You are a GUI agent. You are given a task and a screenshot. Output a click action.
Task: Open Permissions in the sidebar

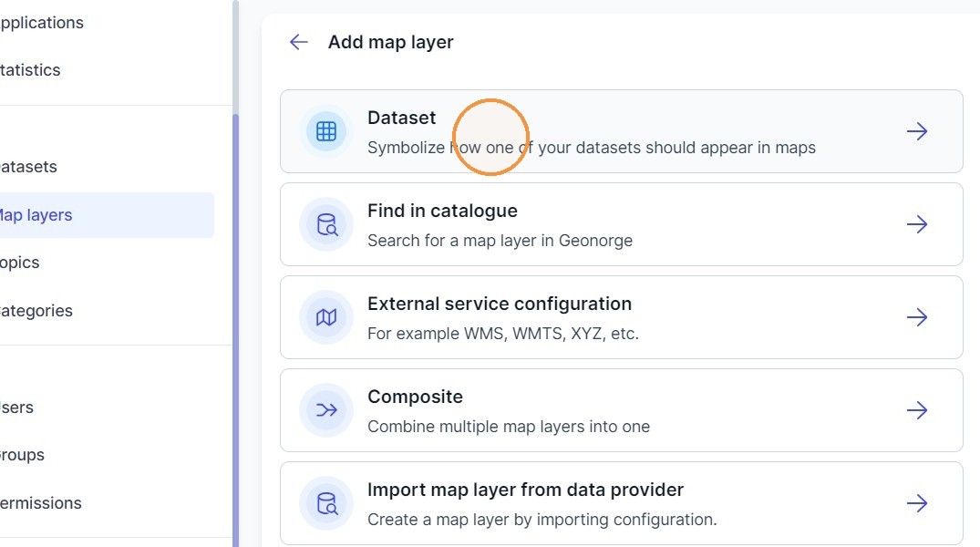tap(41, 503)
